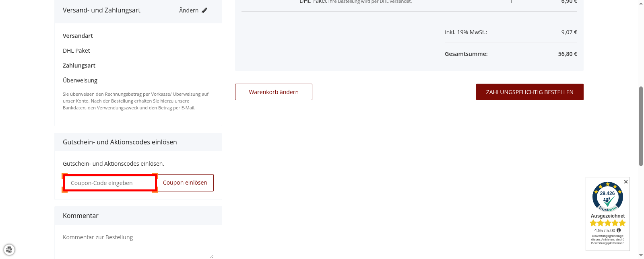Click the Versand- und Zahlungsart section header

point(101,10)
